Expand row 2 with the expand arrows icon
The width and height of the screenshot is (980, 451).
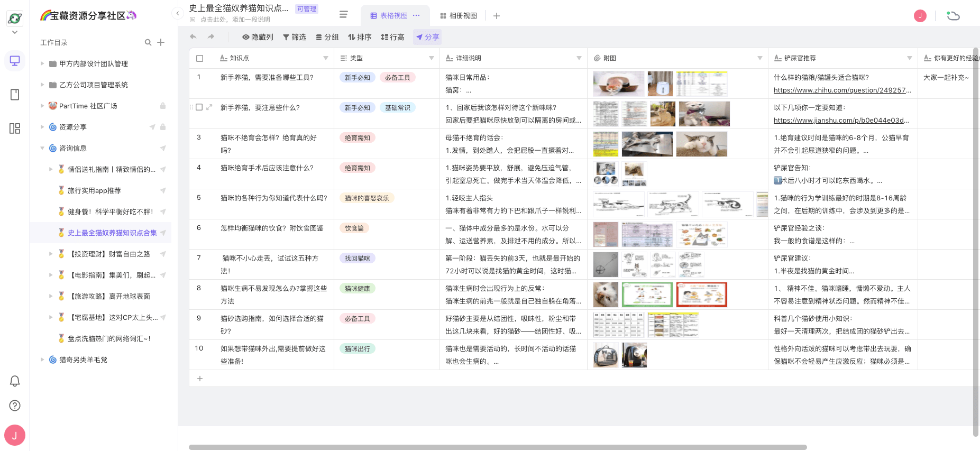[209, 107]
